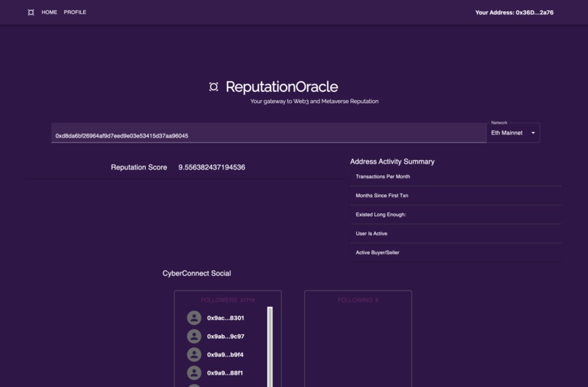Click the logo icon beside ReputationOracle title
This screenshot has width=588, height=387.
coord(213,87)
